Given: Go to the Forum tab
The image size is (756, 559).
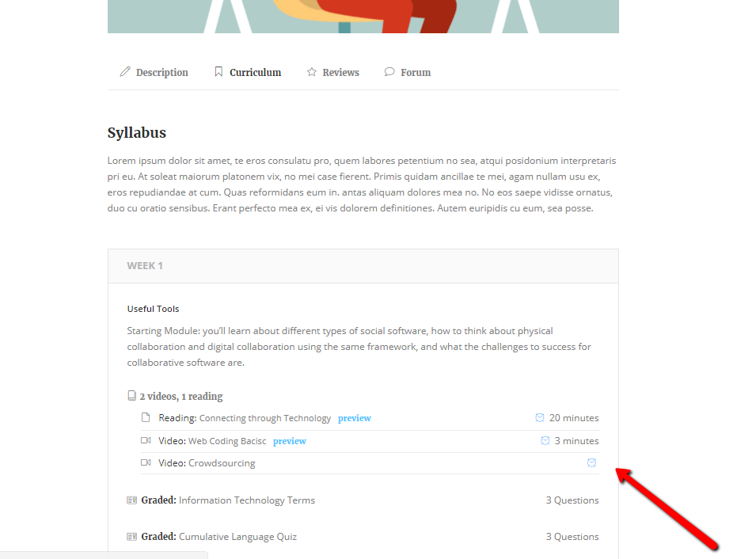Looking at the screenshot, I should [x=415, y=72].
